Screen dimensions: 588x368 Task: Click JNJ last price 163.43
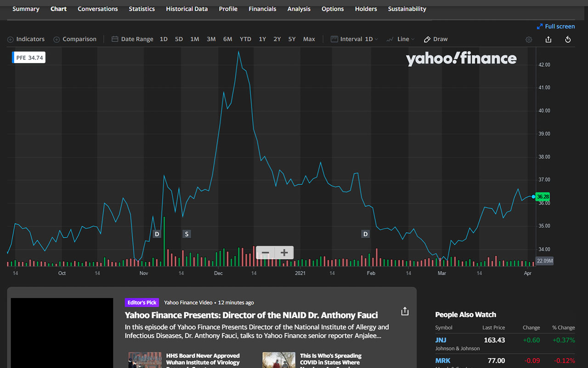(x=494, y=340)
